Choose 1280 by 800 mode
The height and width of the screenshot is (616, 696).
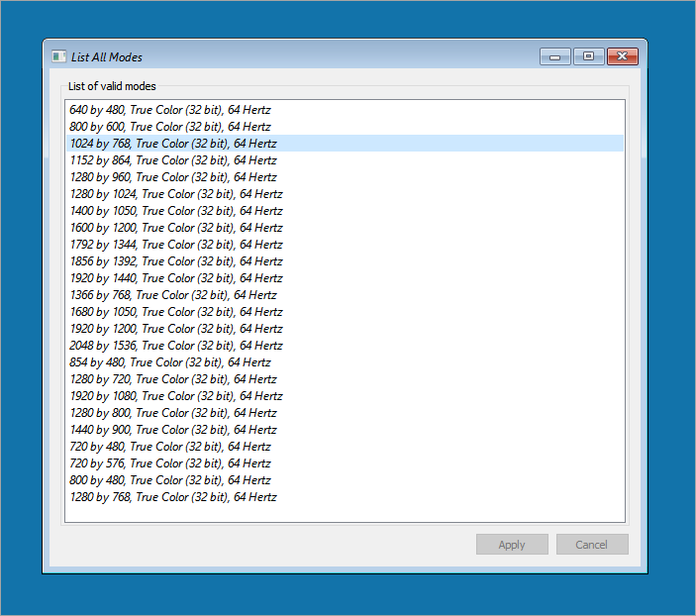pos(345,413)
